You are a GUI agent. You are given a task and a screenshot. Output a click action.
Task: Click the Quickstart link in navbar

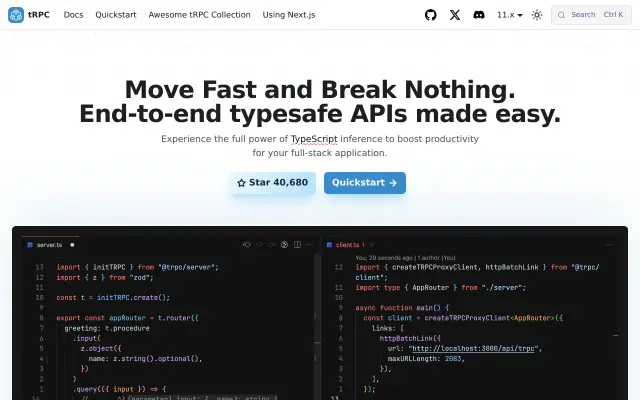[x=116, y=15]
